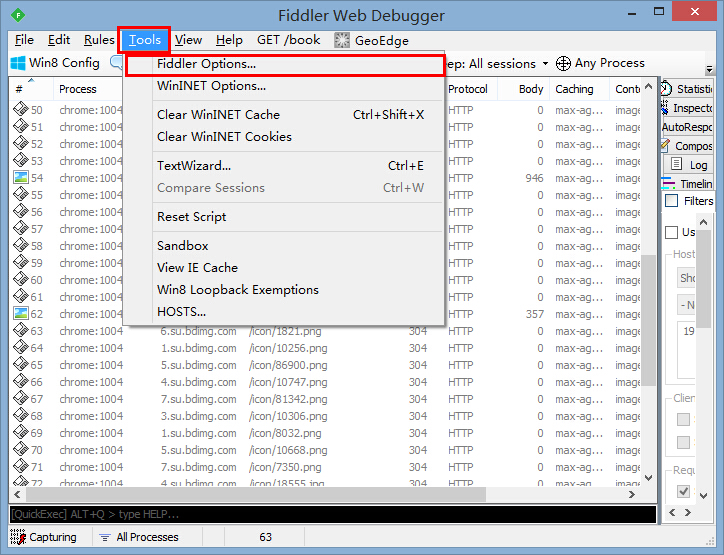Viewport: 724px width, 555px height.
Task: Click the image session icon for row 54
Action: 21,178
